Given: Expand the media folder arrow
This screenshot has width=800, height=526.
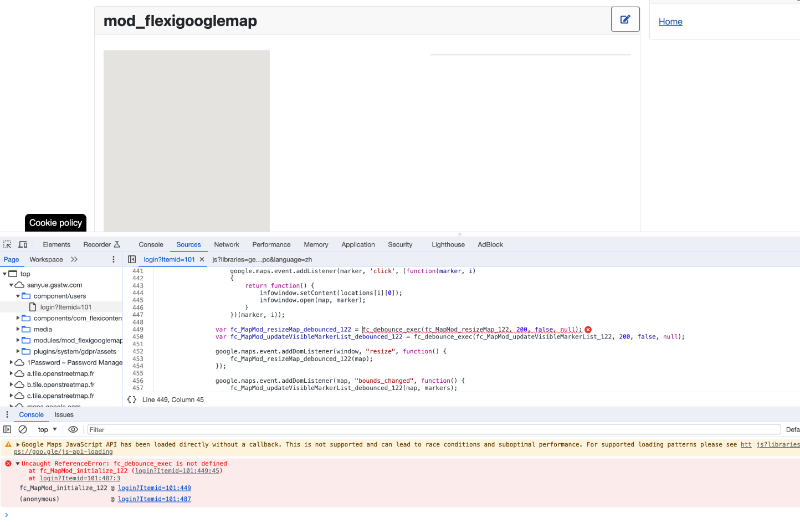Looking at the screenshot, I should tap(18, 329).
